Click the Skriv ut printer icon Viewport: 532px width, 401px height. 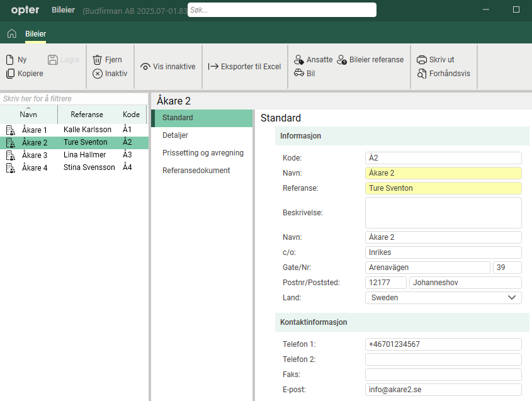pyautogui.click(x=422, y=60)
